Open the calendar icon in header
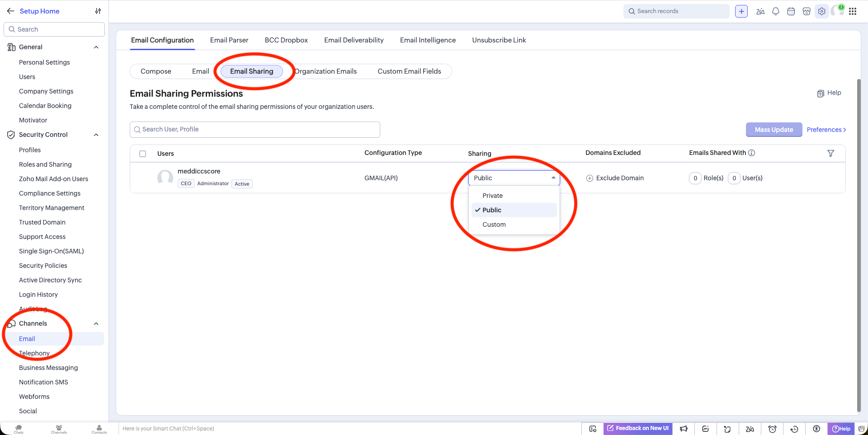This screenshot has height=435, width=868. pyautogui.click(x=791, y=11)
